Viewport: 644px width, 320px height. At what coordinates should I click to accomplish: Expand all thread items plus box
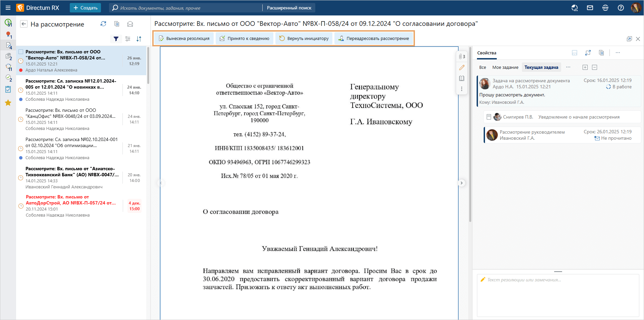[x=585, y=67]
